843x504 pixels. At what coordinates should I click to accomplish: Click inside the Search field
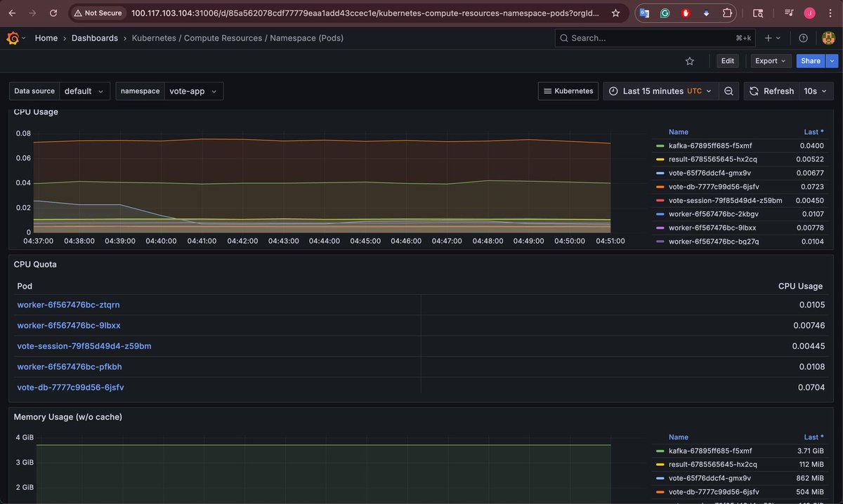pyautogui.click(x=632, y=38)
